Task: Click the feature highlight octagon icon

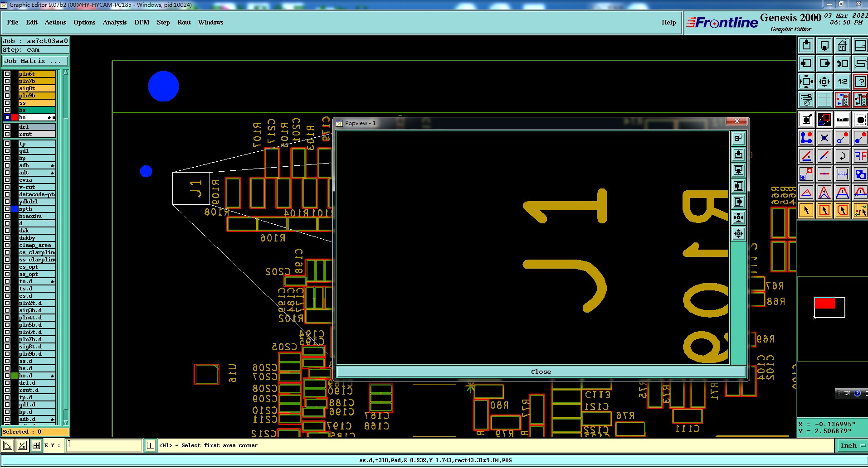Action: click(860, 120)
